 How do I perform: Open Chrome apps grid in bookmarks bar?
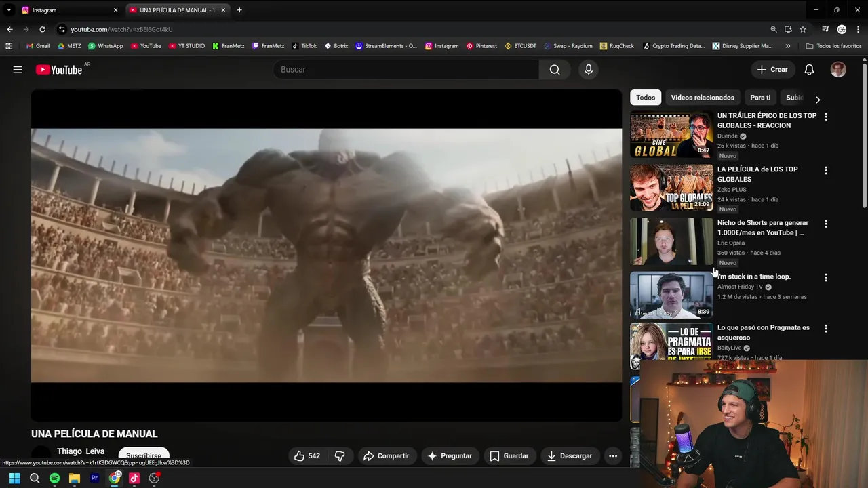[x=9, y=46]
